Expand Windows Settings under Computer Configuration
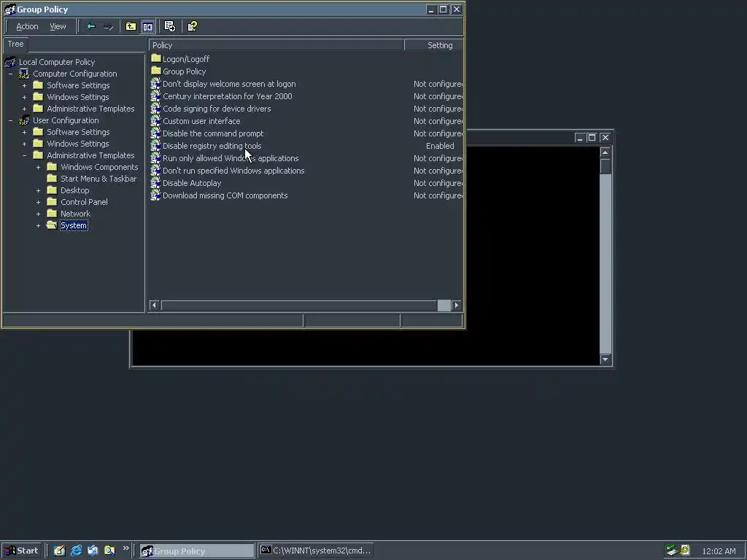This screenshot has width=747, height=560. [x=24, y=97]
